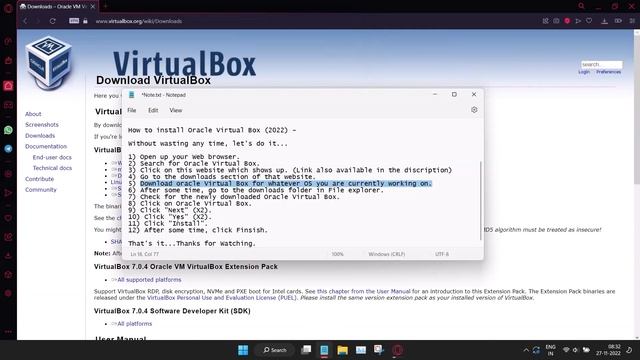Open Documentation in site navigation

pos(46,146)
